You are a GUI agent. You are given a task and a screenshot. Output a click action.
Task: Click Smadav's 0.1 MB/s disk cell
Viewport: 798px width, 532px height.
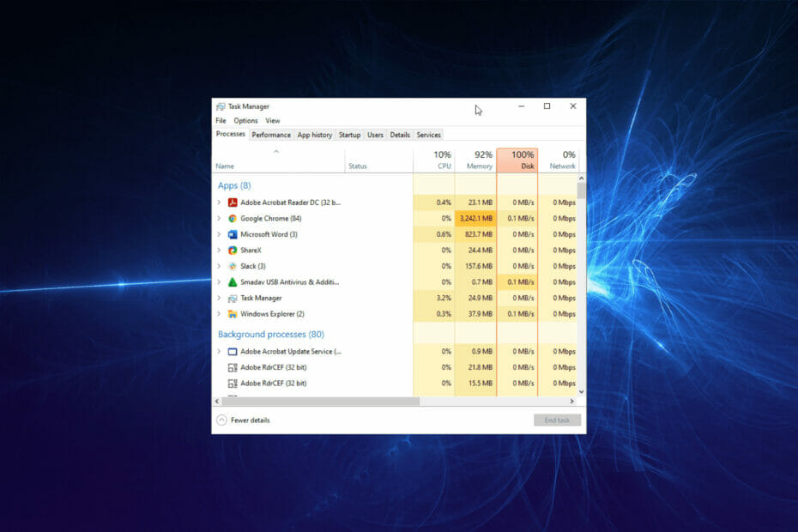coord(517,282)
